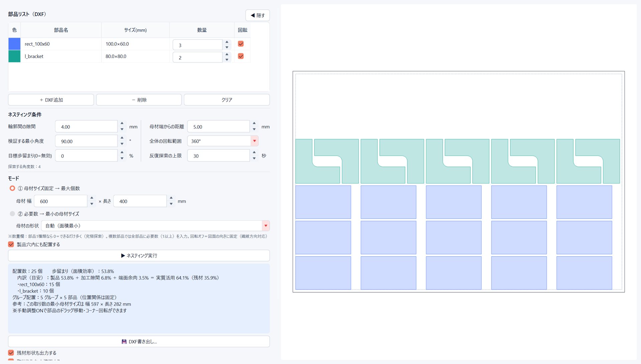
Task: Decrease 母材端からの距離 with the down arrow
Action: [254, 129]
